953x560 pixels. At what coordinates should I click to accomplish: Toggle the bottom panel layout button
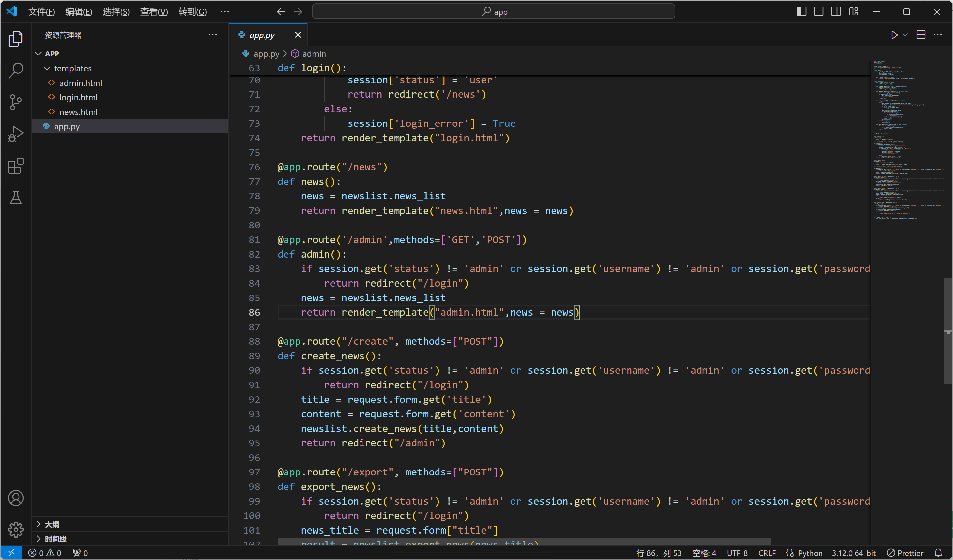[x=819, y=12]
